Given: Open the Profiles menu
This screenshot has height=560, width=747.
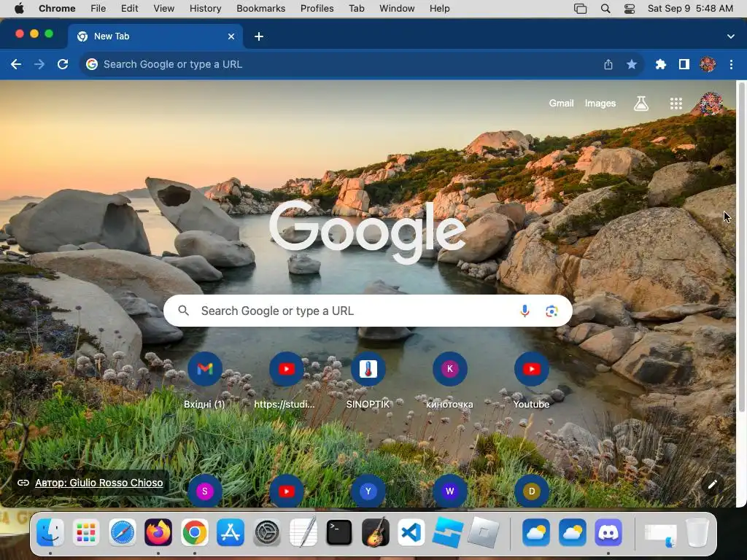Looking at the screenshot, I should [317, 9].
